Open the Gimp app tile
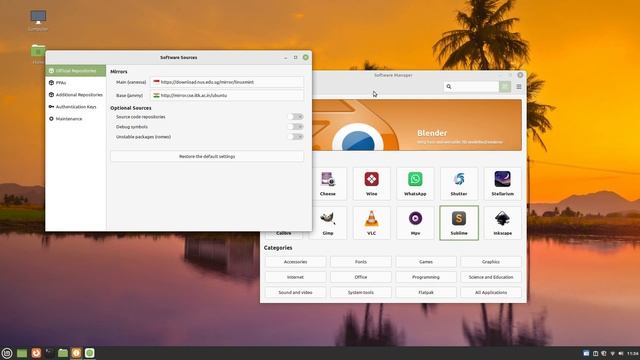The image size is (640, 360). pyautogui.click(x=328, y=223)
